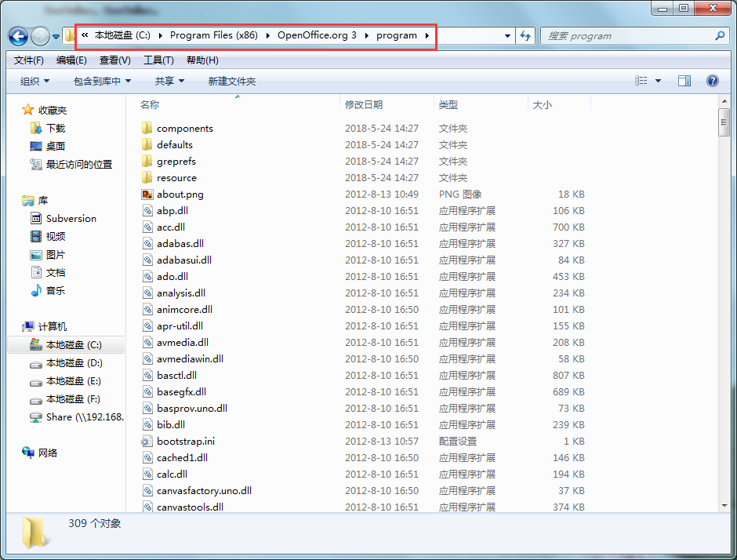Select 本地磁盘 (C:) in sidebar
The image size is (737, 560).
pos(66,344)
